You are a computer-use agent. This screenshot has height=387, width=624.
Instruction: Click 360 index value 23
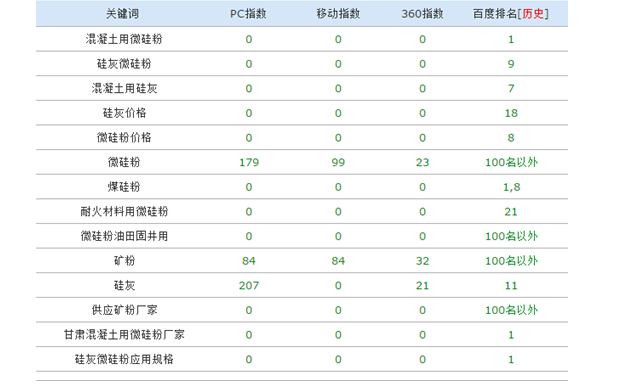422,162
